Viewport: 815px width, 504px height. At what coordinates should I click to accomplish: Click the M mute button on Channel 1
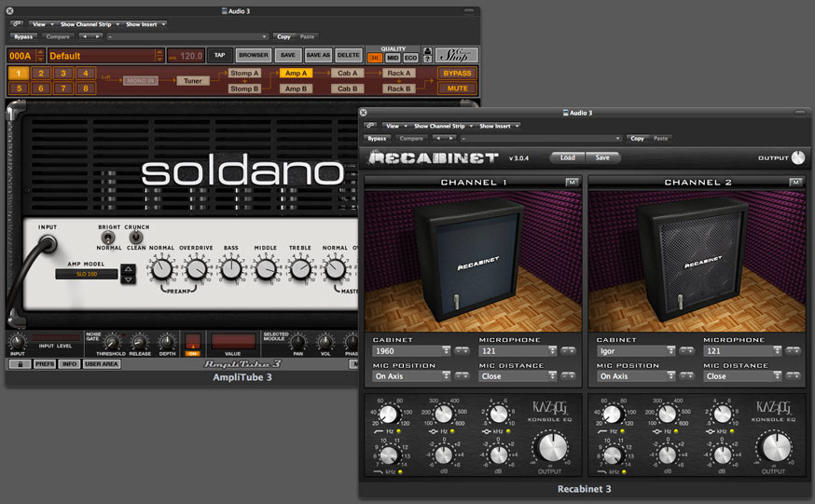click(572, 183)
